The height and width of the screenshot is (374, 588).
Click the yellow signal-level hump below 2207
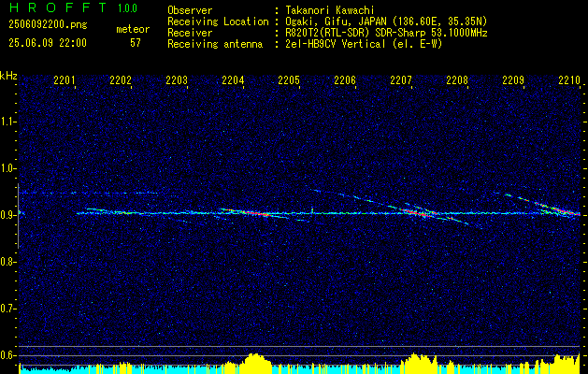click(417, 363)
